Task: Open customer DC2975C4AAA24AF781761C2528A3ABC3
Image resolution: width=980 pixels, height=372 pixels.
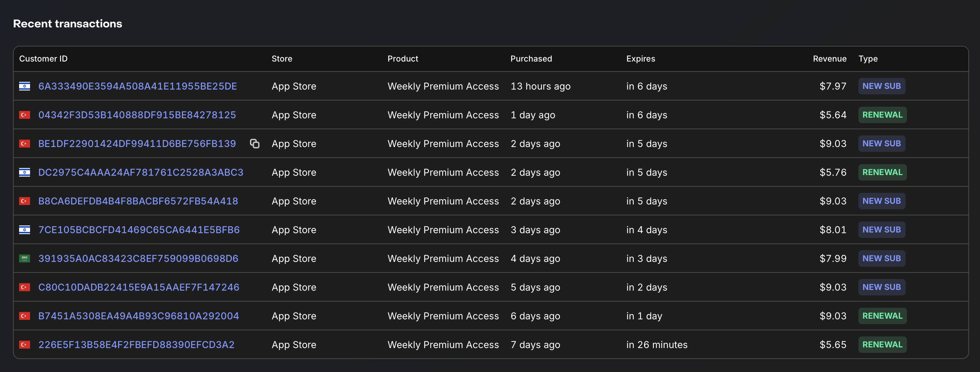Action: (141, 172)
